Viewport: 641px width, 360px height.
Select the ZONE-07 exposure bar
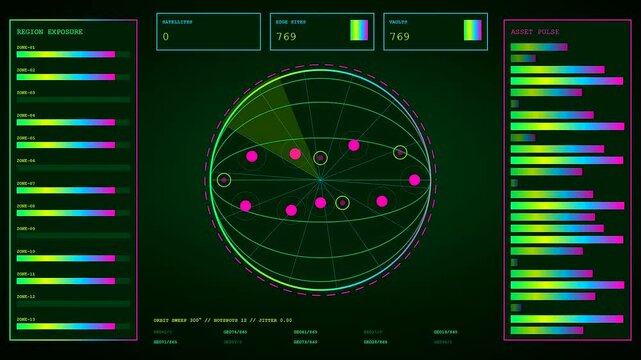tap(73, 190)
